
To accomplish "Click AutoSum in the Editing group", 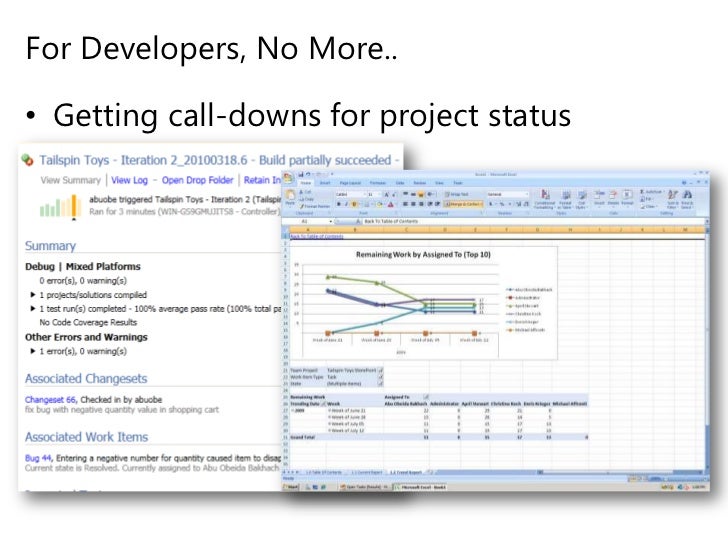I will pos(652,192).
